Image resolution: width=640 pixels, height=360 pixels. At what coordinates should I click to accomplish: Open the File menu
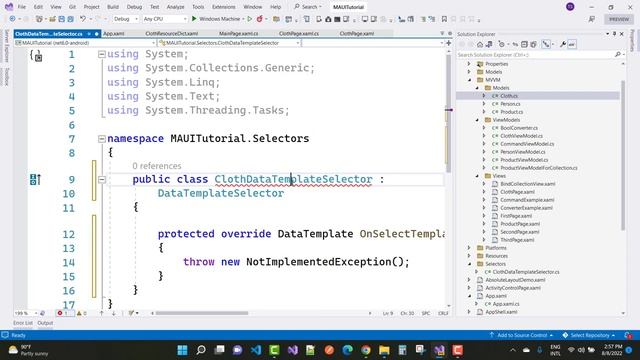coord(22,7)
